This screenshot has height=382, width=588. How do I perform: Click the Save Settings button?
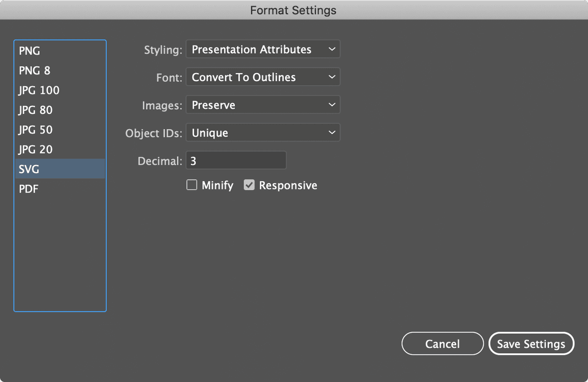point(531,343)
